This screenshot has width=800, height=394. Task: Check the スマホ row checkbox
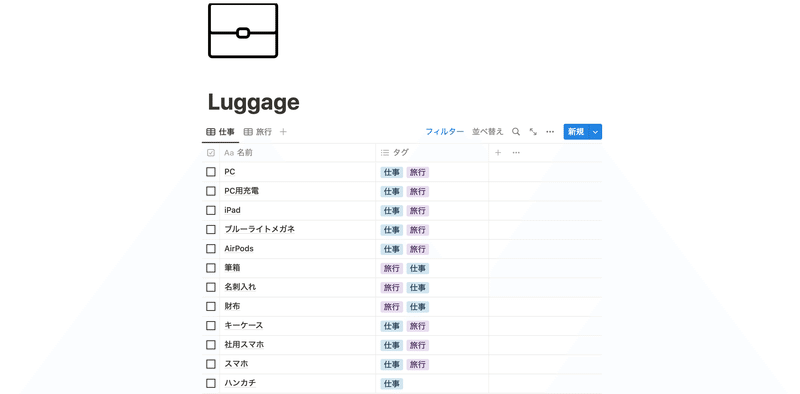coord(211,364)
